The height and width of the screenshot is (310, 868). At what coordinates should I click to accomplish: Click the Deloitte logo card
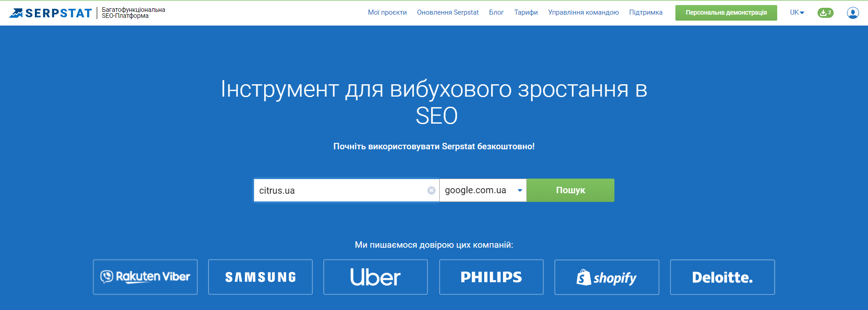pyautogui.click(x=722, y=277)
